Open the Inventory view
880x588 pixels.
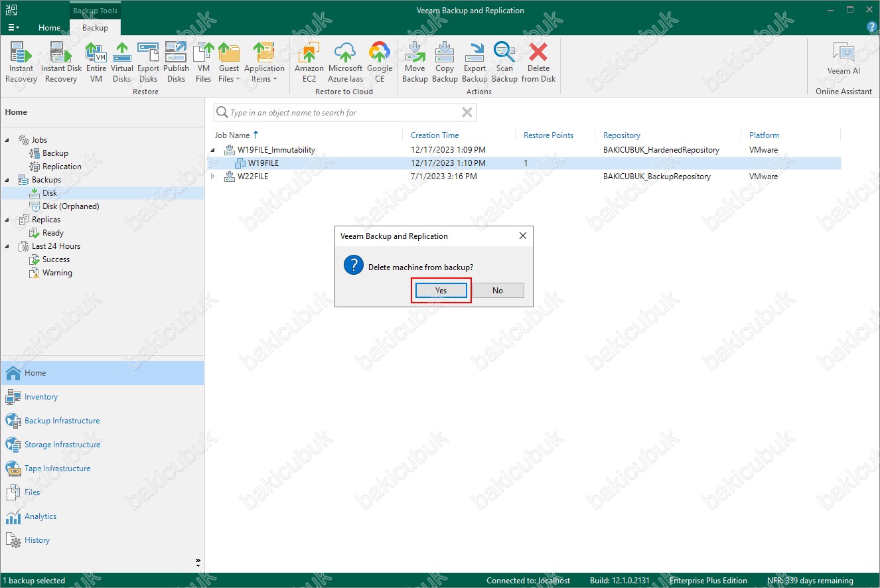click(x=102, y=397)
